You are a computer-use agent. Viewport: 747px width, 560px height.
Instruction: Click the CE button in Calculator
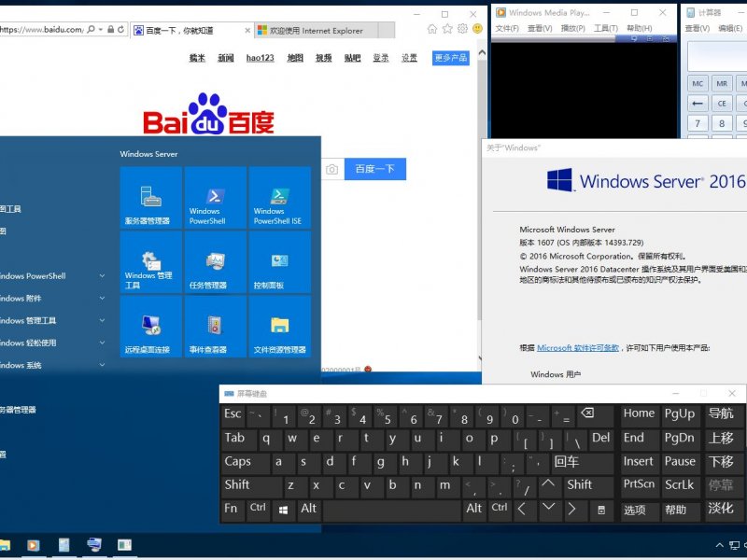722,104
